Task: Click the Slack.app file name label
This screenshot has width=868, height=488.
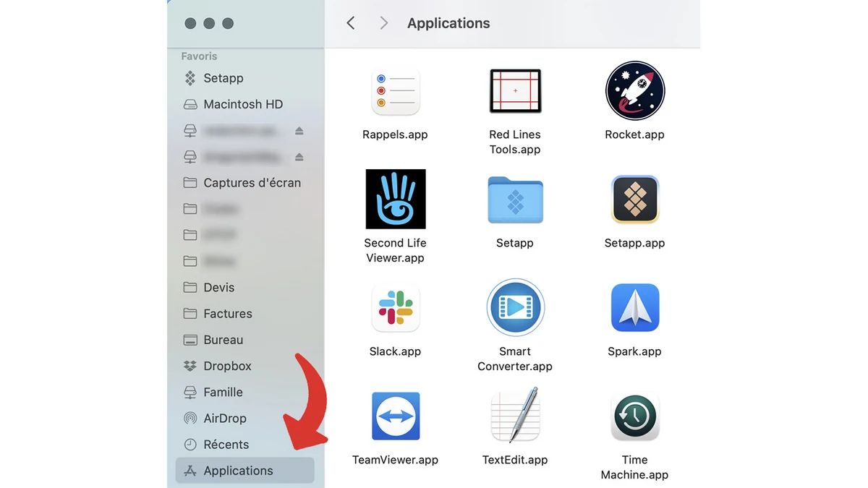Action: 395,351
